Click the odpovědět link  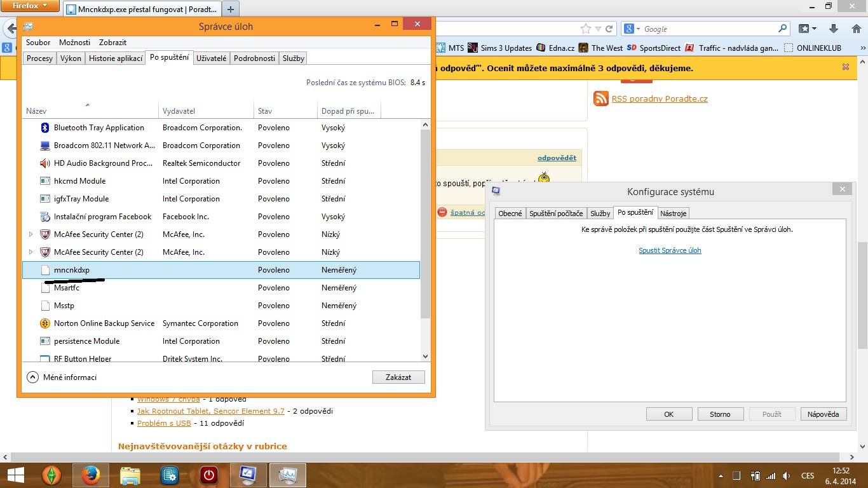(557, 158)
